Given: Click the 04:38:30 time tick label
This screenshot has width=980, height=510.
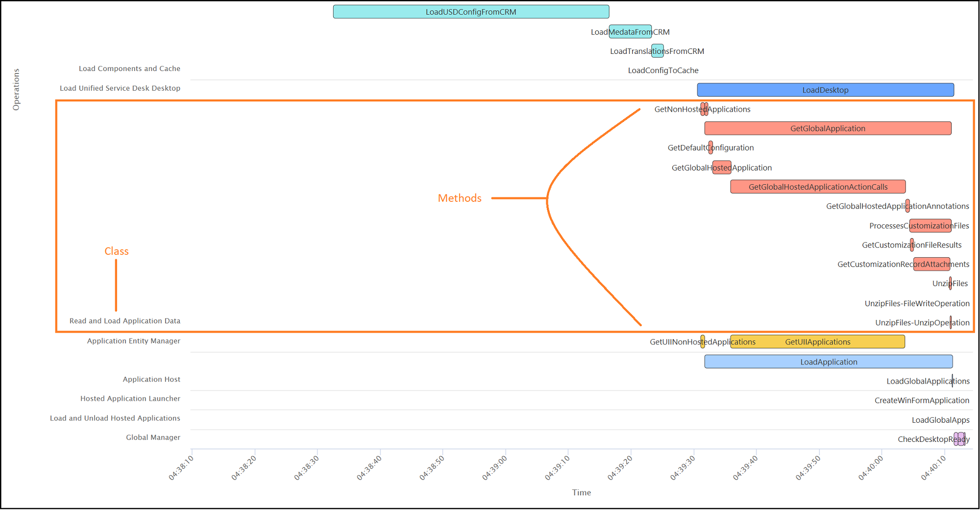Looking at the screenshot, I should tap(307, 468).
